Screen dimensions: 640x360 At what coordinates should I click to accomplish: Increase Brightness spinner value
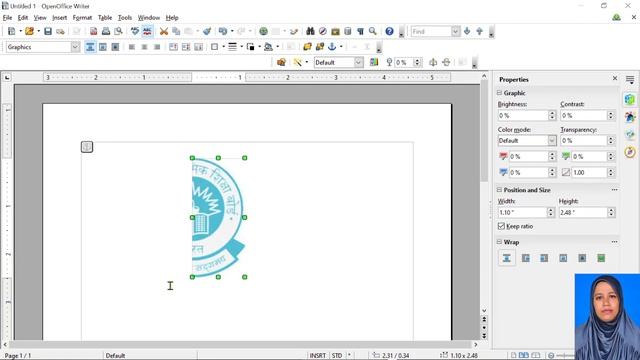552,113
